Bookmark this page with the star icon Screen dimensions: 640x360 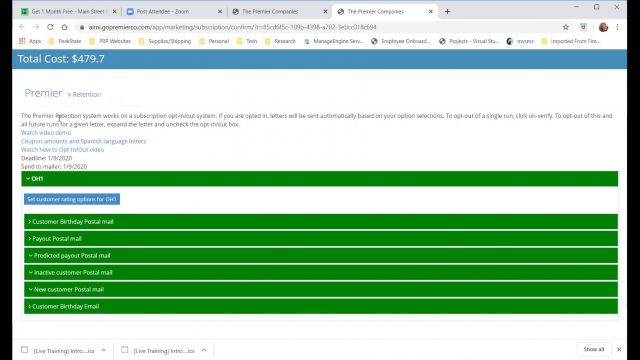(x=566, y=27)
